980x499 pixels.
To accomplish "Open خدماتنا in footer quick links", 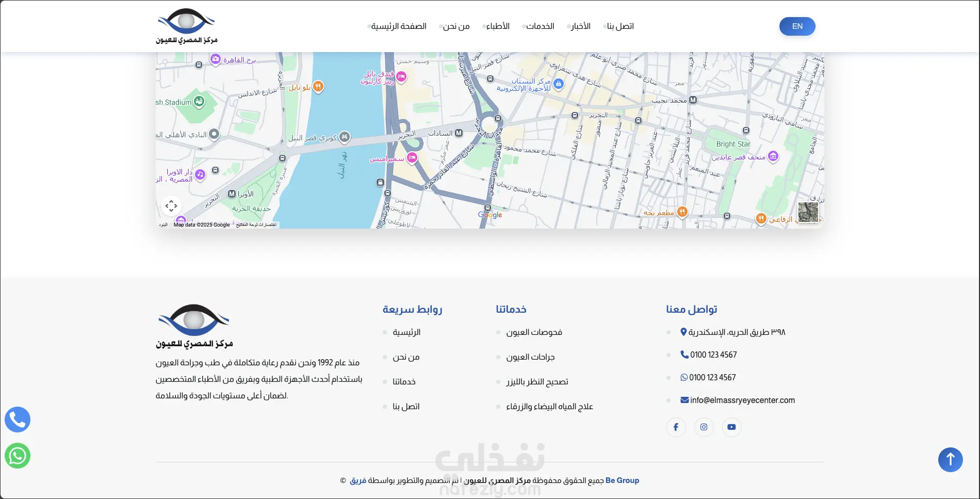I will tap(404, 382).
